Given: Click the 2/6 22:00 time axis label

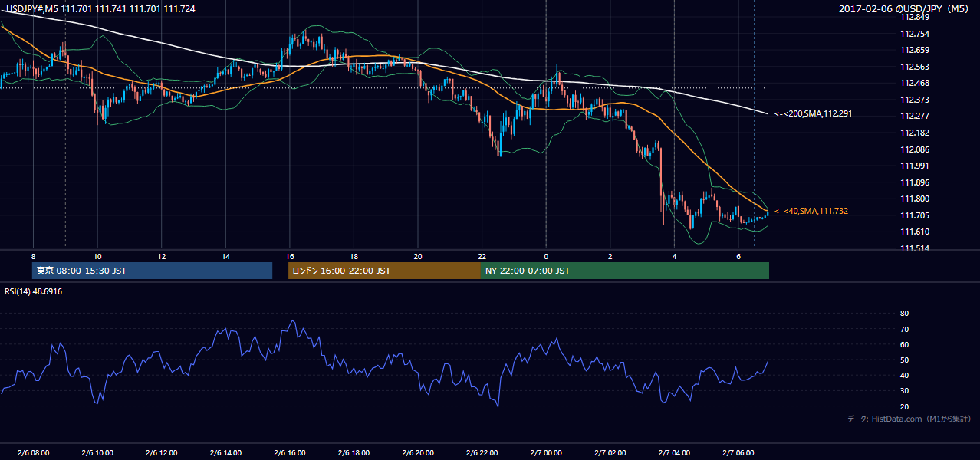Looking at the screenshot, I should pos(481,453).
